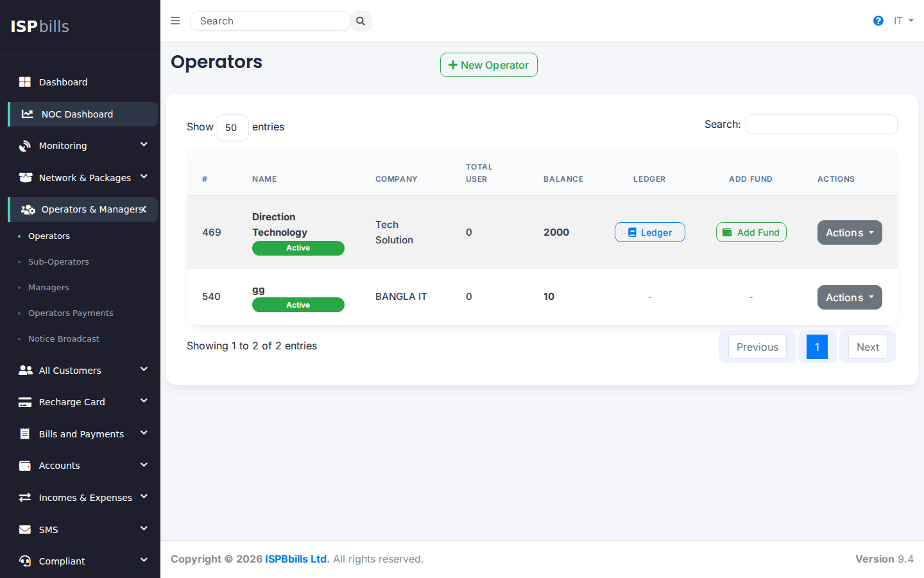This screenshot has height=578, width=924.
Task: Open the blue help question-mark icon
Action: tap(878, 21)
